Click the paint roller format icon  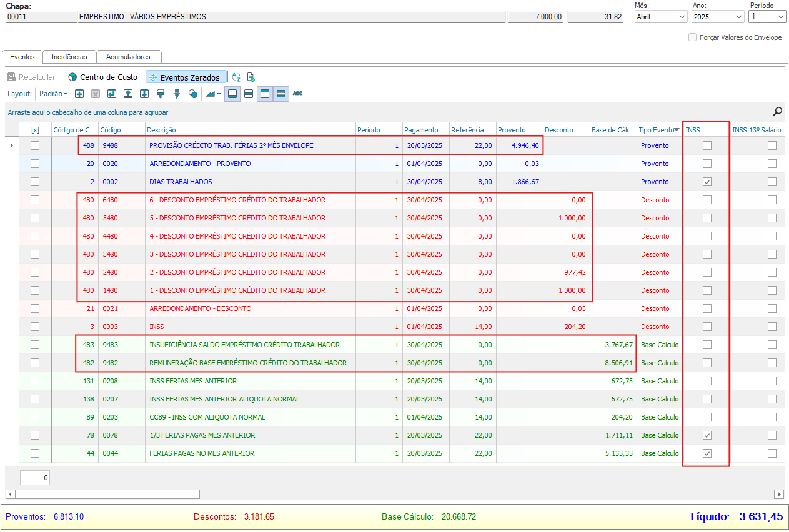(161, 94)
